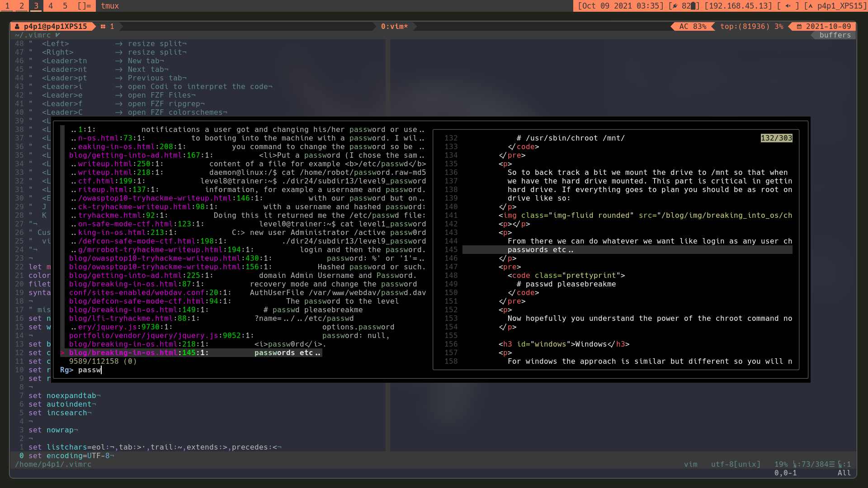Click the user icon beside p4p1@p4p1XPS15
This screenshot has width=868, height=488.
point(17,27)
